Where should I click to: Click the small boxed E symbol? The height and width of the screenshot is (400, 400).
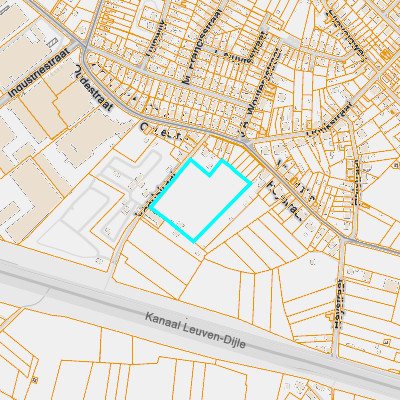(387, 342)
